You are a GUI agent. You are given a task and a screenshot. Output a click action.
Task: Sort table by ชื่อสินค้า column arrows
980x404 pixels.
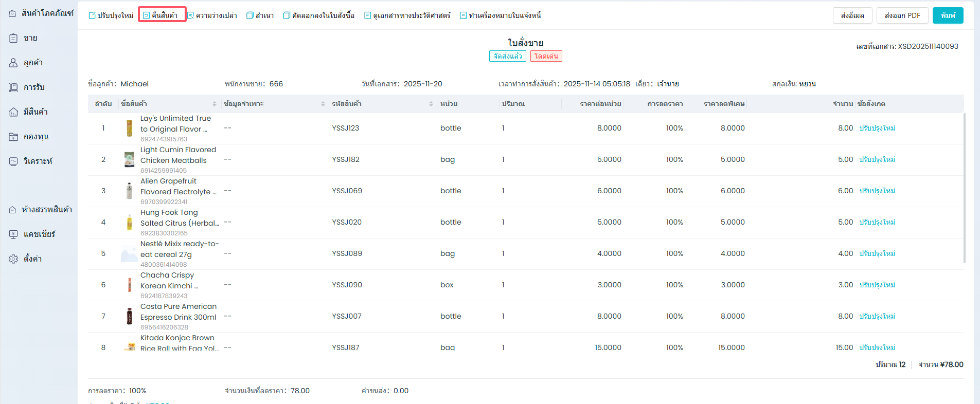point(215,104)
